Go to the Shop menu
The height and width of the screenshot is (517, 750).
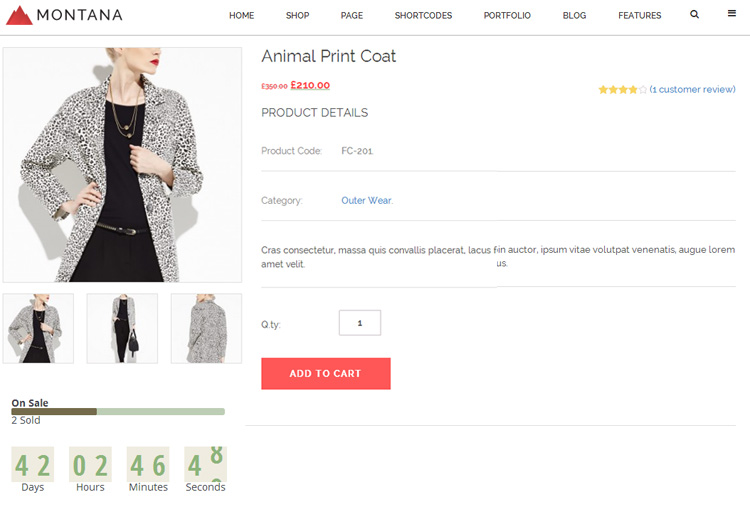coord(297,16)
